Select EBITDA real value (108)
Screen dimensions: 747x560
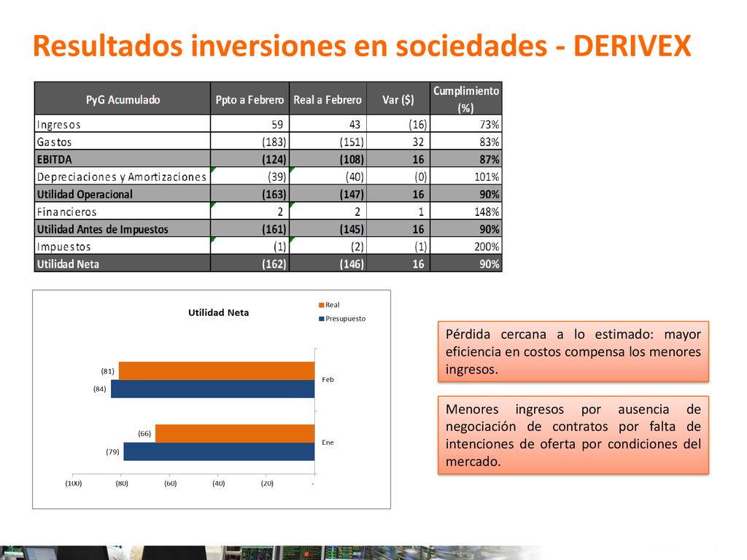point(352,160)
